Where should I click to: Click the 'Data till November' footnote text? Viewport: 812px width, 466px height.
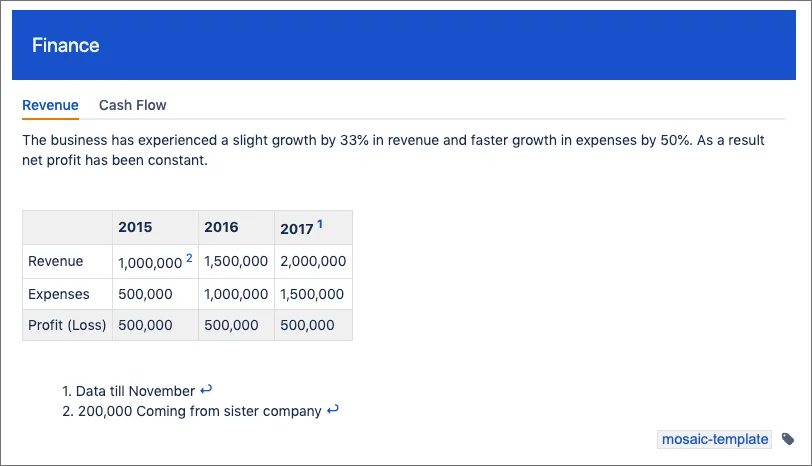(135, 391)
